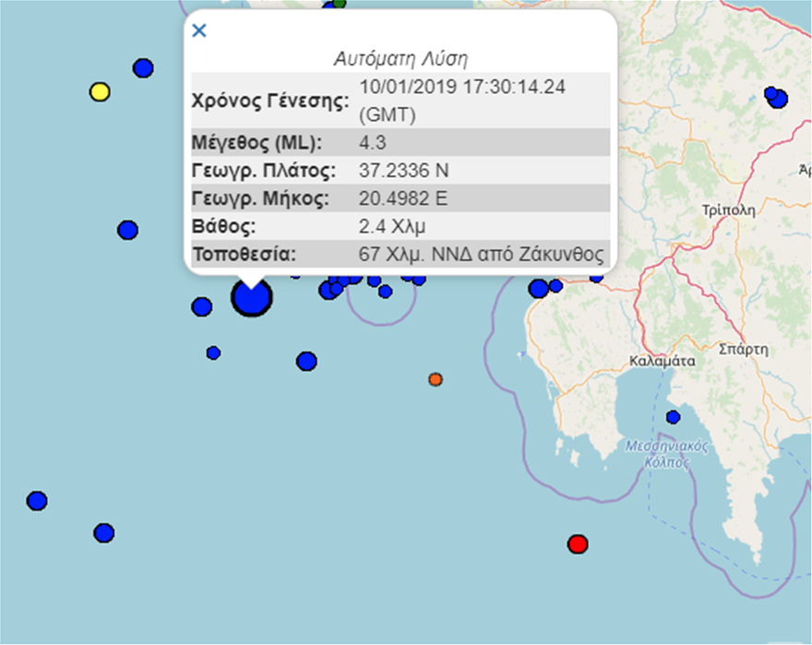Click the Σπάρτη city label
Image resolution: width=812 pixels, height=645 pixels.
coord(744,350)
